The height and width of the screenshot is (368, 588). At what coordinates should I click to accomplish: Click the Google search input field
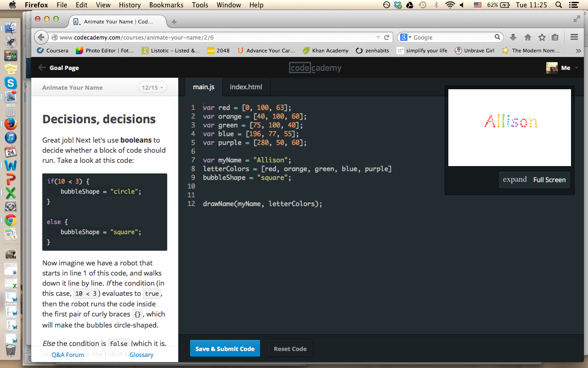[x=452, y=37]
